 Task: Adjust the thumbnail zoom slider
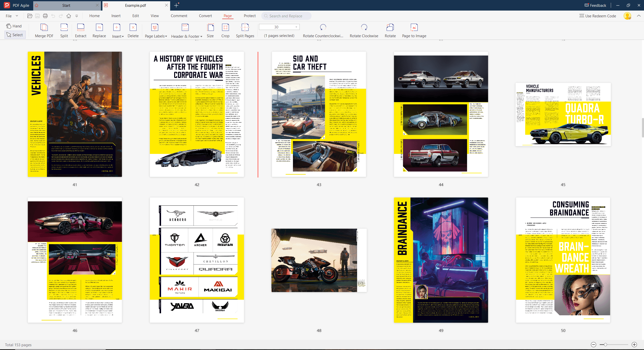[x=605, y=344]
